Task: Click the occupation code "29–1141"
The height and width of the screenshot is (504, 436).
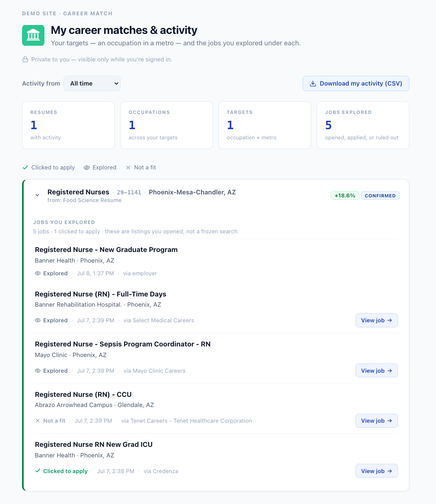Action: (129, 193)
